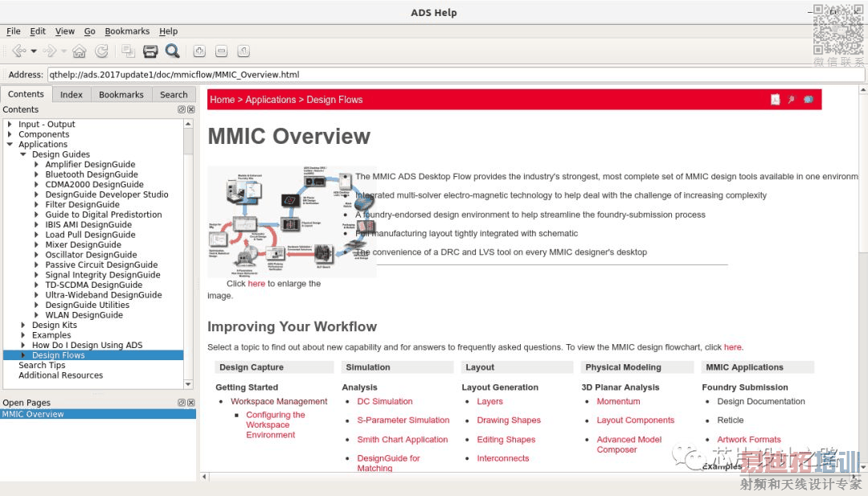Open the Smith Chart Application link

pyautogui.click(x=403, y=440)
